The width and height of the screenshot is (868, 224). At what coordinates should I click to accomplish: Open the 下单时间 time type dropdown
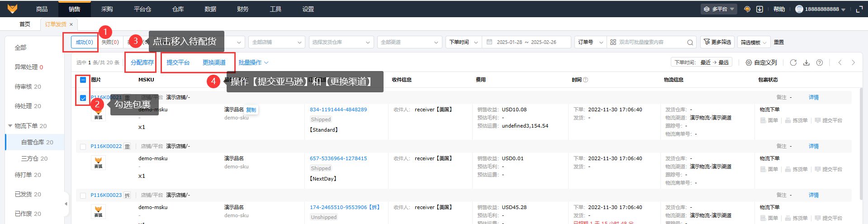[x=464, y=42]
